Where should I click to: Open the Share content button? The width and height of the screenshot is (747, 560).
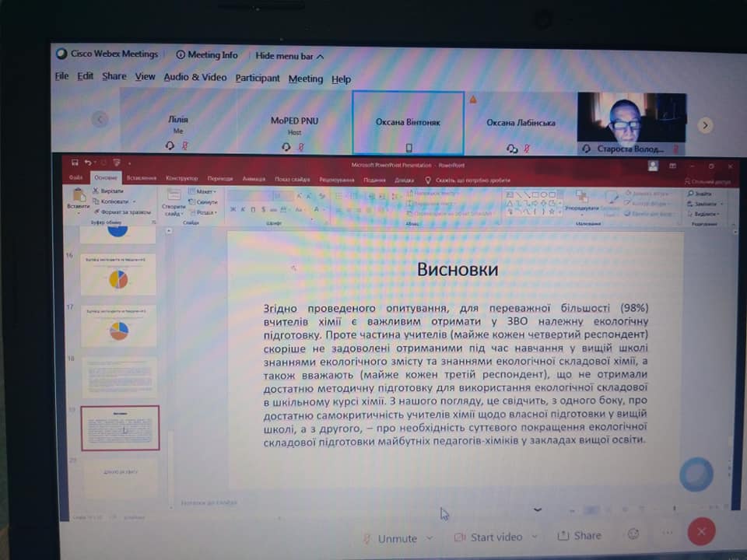tap(579, 536)
